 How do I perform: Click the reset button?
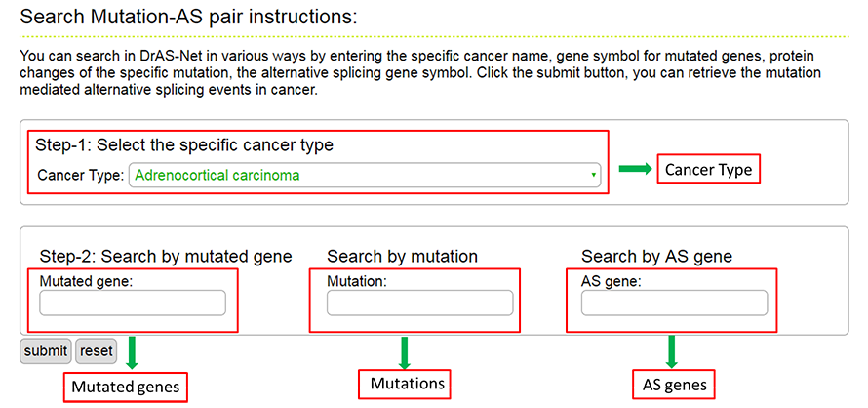97,351
